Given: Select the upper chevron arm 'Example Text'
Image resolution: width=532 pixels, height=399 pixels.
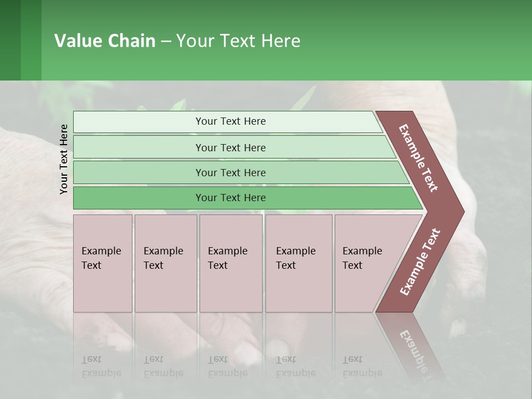Looking at the screenshot, I should point(419,158).
